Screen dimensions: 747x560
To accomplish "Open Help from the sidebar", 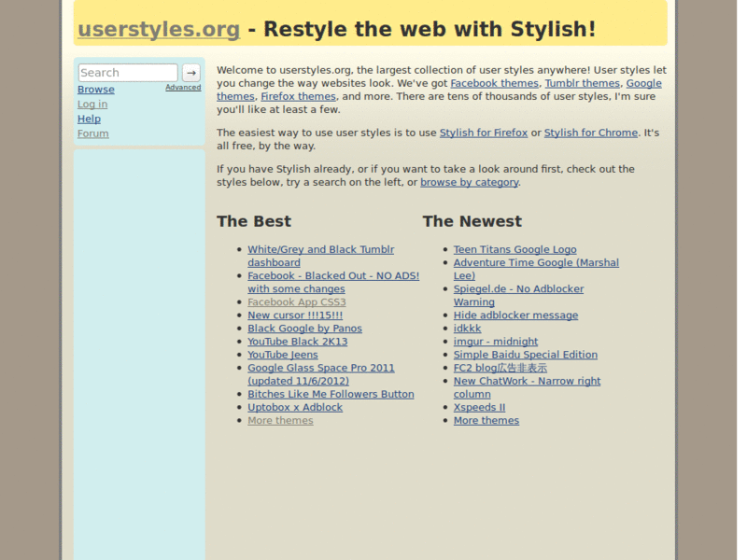I will [x=89, y=119].
